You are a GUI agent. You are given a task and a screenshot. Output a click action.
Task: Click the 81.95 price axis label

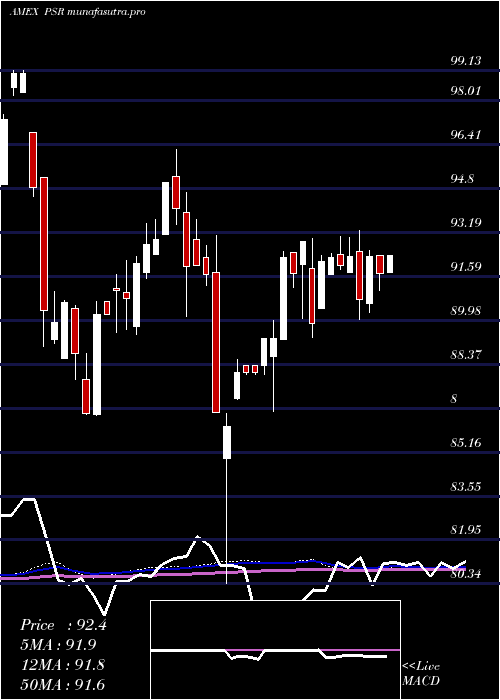coord(466,530)
